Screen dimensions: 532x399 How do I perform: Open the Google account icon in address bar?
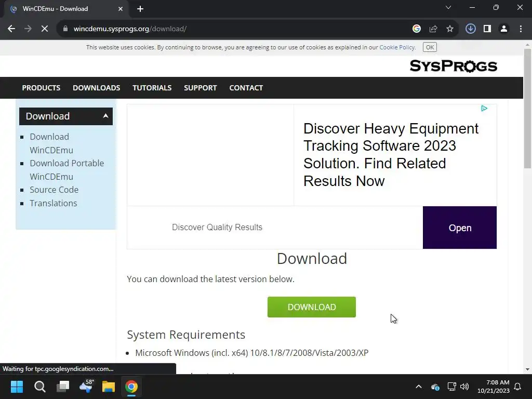(x=417, y=29)
